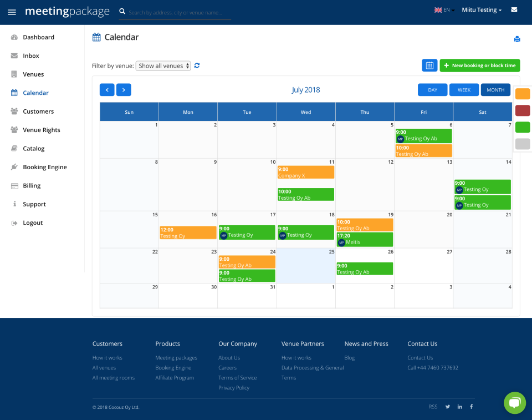This screenshot has width=532, height=420.
Task: Click the Venue Rights people icon
Action: [14, 130]
